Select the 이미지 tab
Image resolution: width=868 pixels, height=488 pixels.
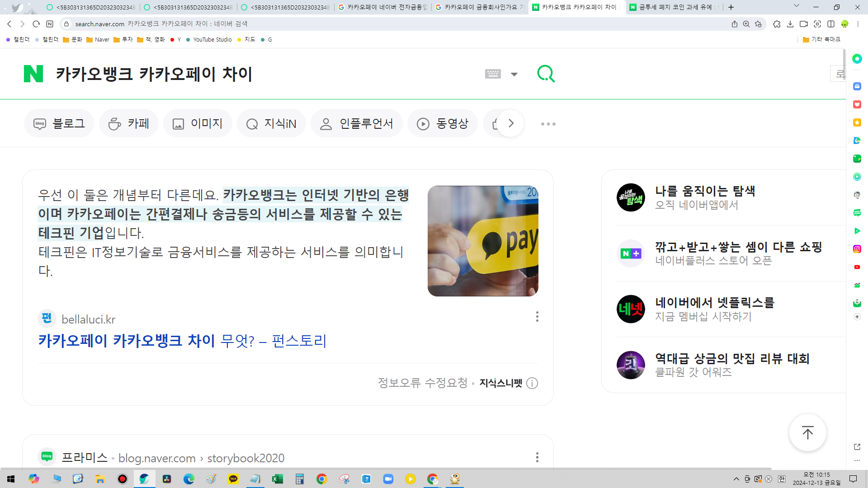(x=198, y=123)
